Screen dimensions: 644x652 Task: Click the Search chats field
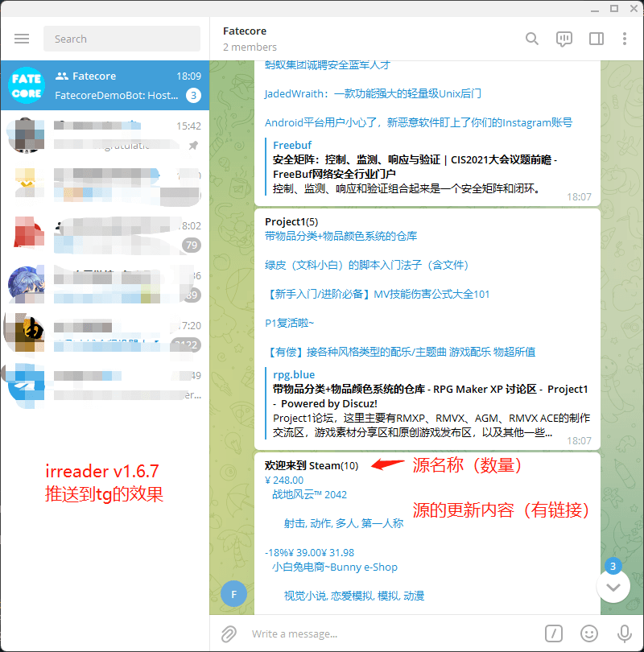click(x=122, y=39)
